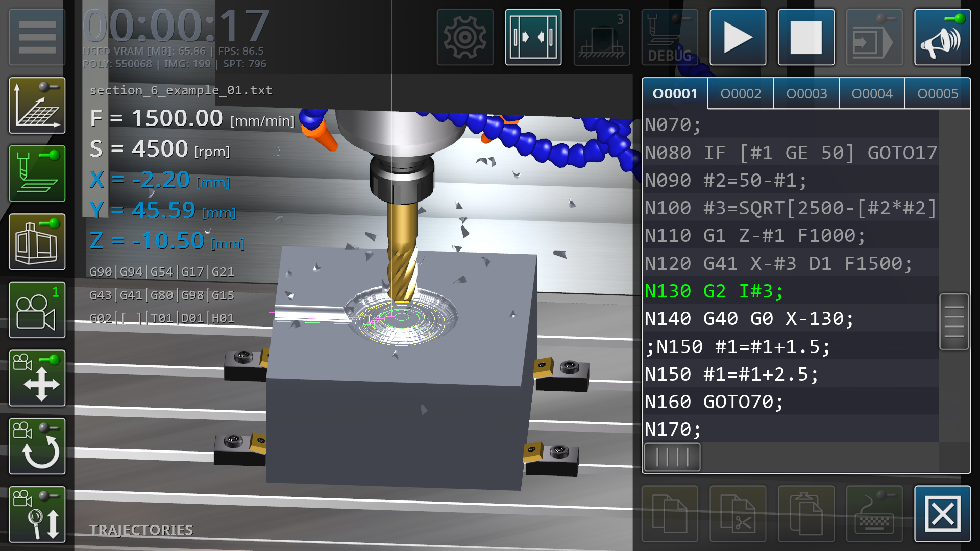
Task: Toggle the machine enclosure visibility
Action: pyautogui.click(x=37, y=242)
